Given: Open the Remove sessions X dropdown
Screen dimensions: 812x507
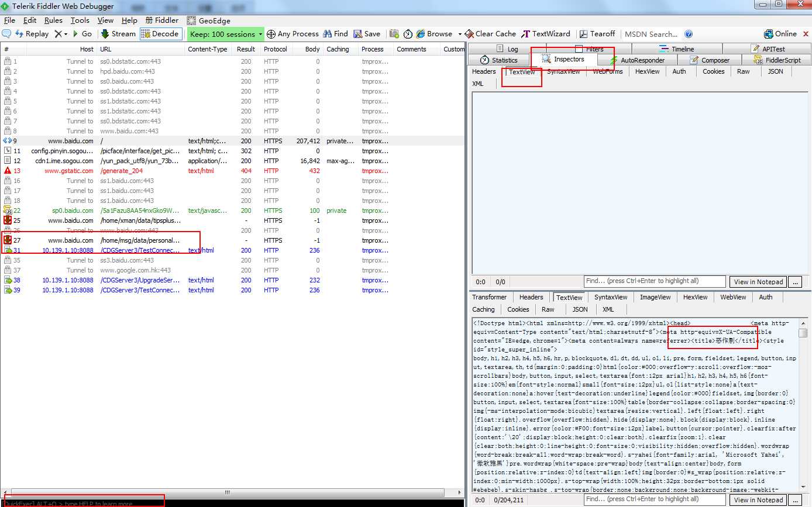Looking at the screenshot, I should click(61, 34).
